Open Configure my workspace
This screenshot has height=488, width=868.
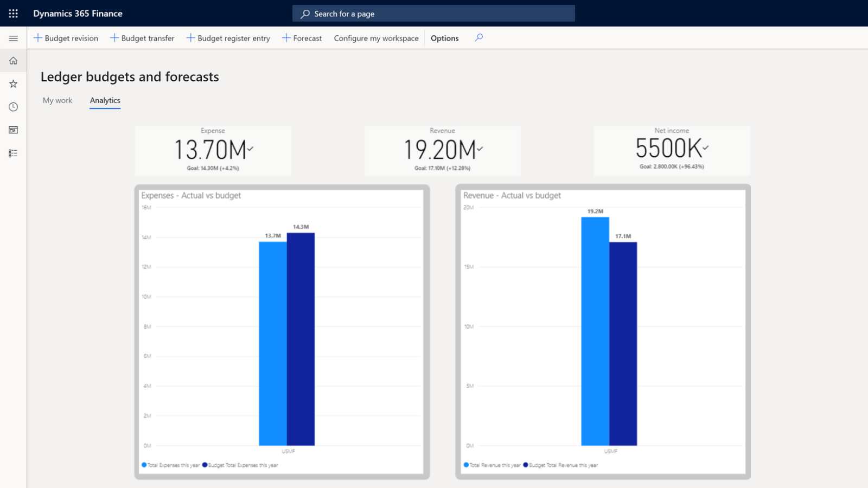tap(376, 38)
